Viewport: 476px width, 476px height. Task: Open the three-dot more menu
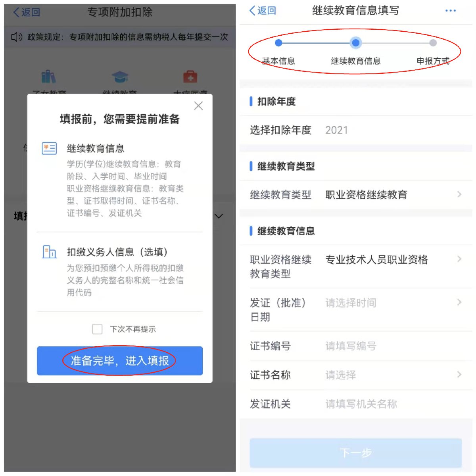[x=451, y=11]
